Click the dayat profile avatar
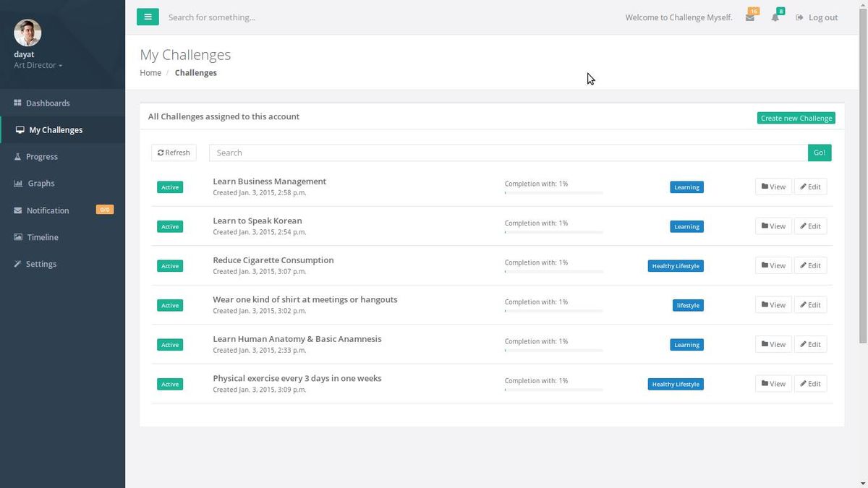This screenshot has height=488, width=868. tap(27, 33)
